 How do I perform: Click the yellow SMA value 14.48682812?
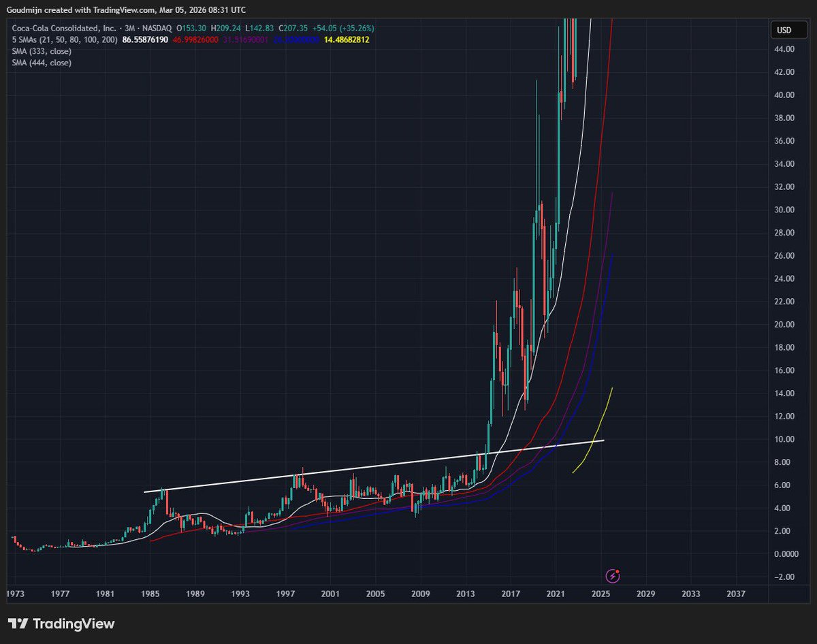click(x=346, y=39)
